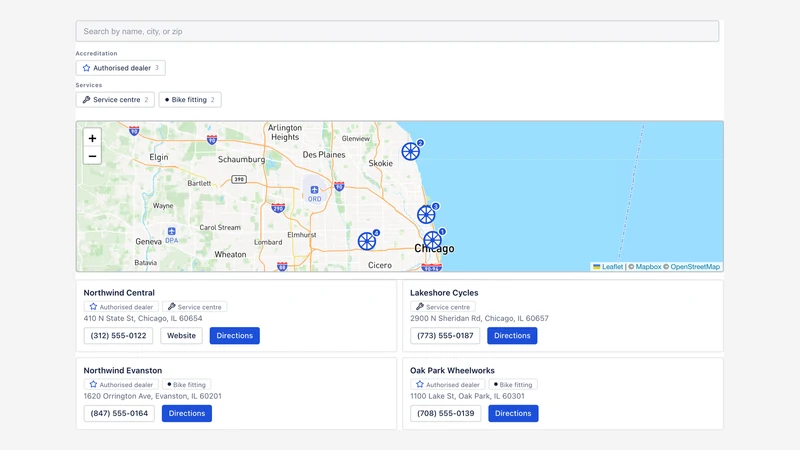Toggle the Service centre filter chip
800x450 pixels.
click(115, 99)
